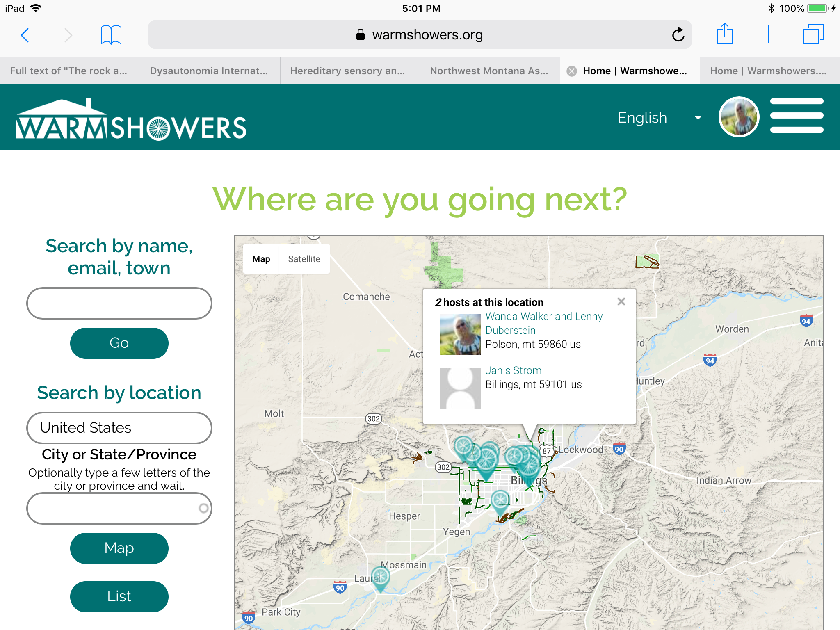Reload the warmshowers.org page

point(678,35)
